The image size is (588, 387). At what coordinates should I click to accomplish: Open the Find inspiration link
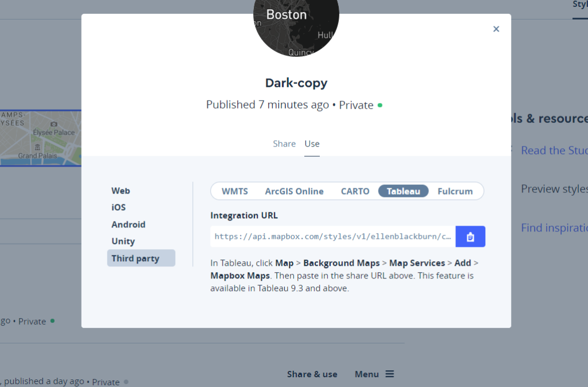click(x=554, y=227)
